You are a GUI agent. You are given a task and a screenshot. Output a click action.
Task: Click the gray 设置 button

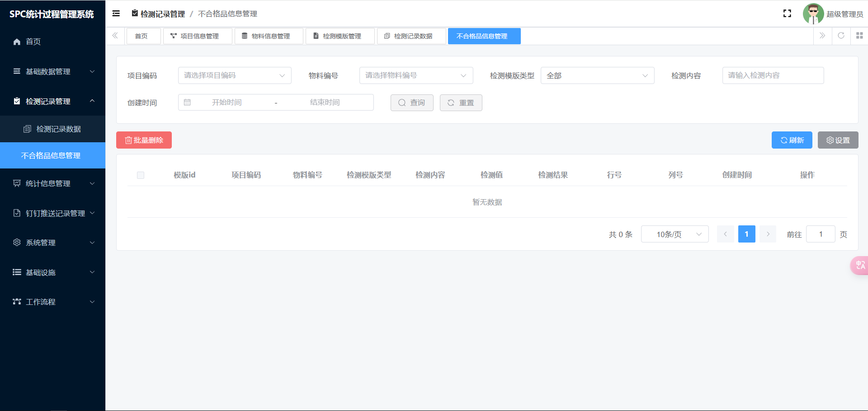838,140
